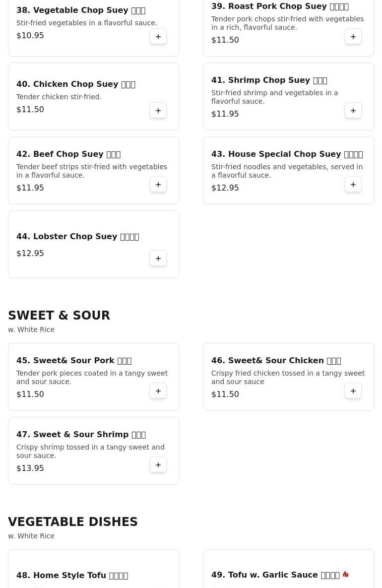Add Sweet & Sour Chicken to cart

click(x=353, y=391)
